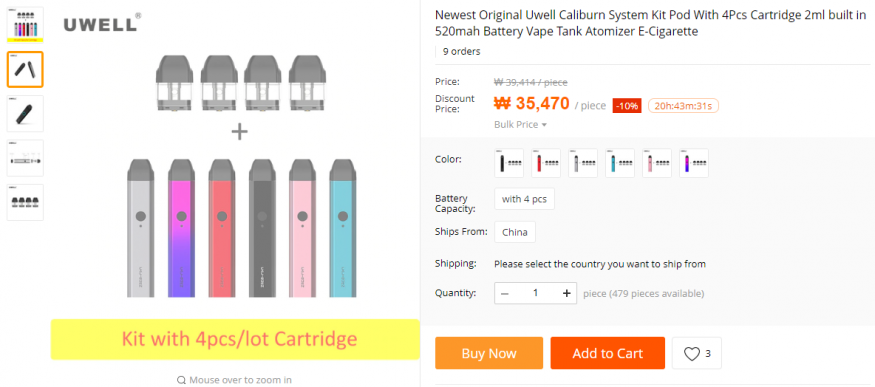Select the 'with 4 pcs' option
Screen dimensions: 875x387
tap(524, 199)
